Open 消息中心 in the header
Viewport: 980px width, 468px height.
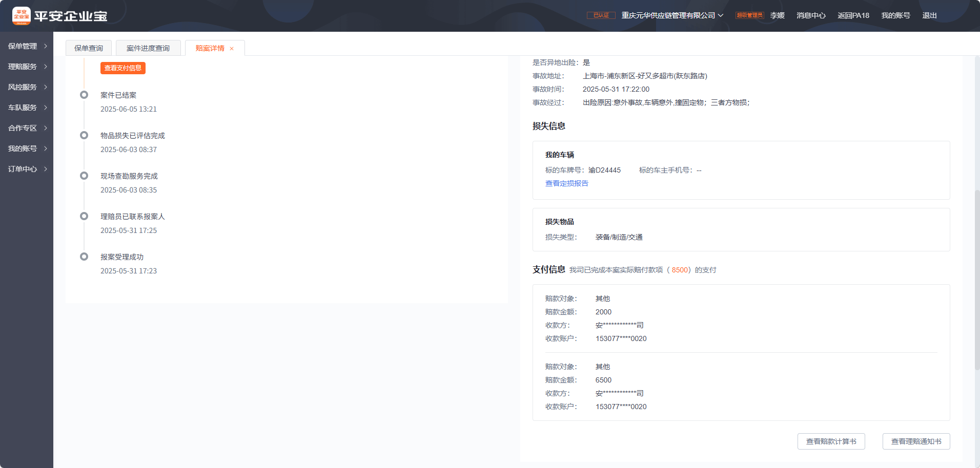click(811, 15)
